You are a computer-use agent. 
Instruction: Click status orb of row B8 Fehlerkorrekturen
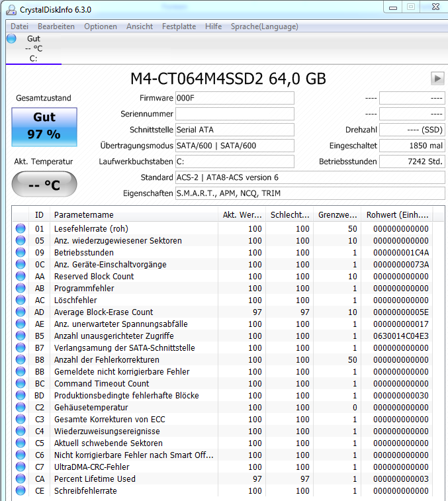click(21, 359)
